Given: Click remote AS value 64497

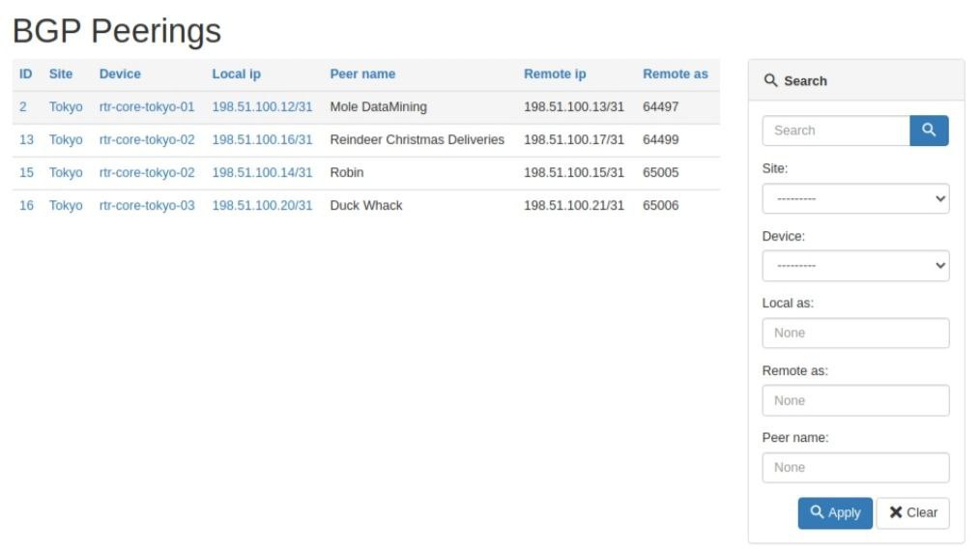Looking at the screenshot, I should [661, 107].
